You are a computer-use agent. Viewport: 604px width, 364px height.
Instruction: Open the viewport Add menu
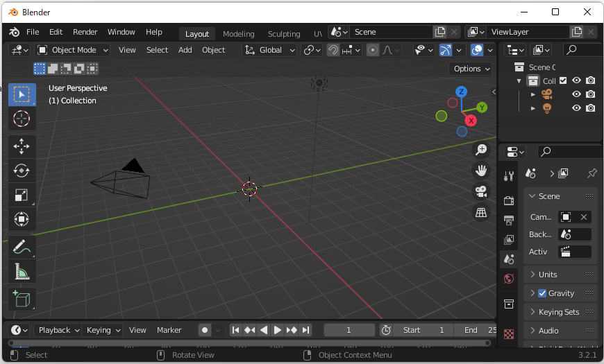click(x=185, y=50)
